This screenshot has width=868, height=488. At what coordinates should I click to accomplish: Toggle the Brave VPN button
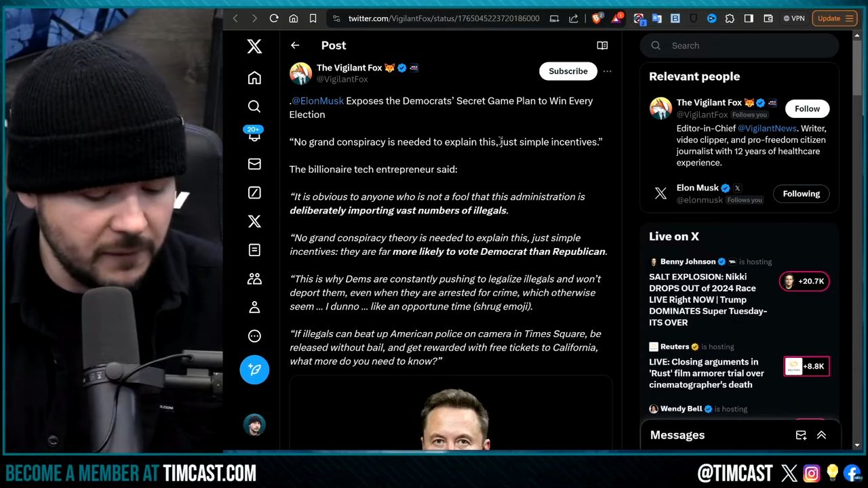pos(794,18)
